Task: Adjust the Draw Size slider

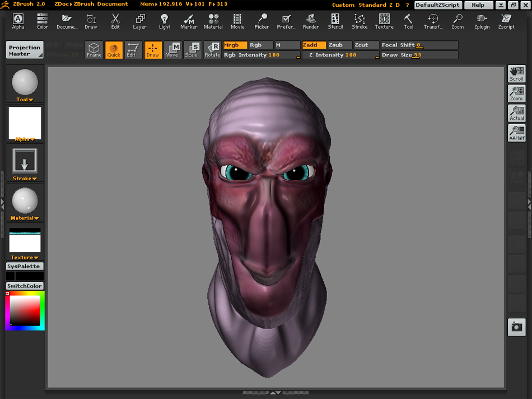Action: (419, 55)
